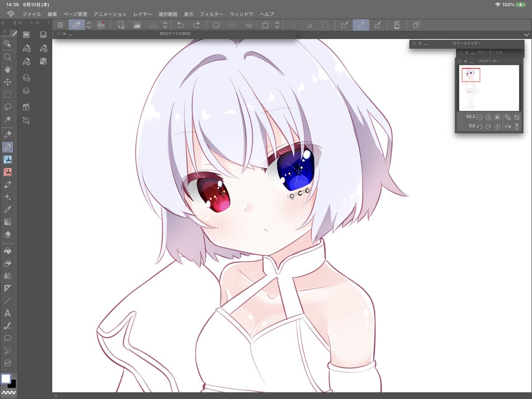Select the Hand move-canvas tool
532x399 pixels.
8,70
